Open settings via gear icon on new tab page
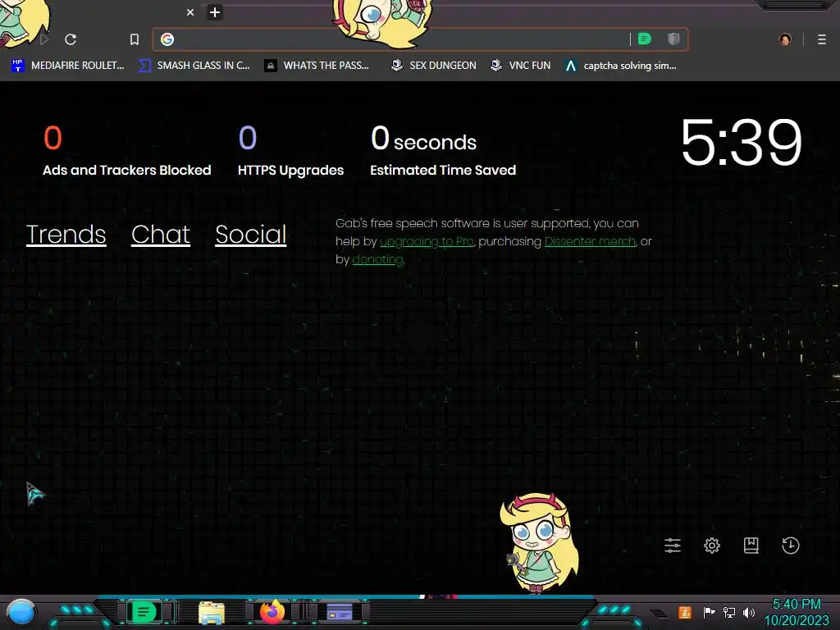The width and height of the screenshot is (840, 630). (x=711, y=546)
